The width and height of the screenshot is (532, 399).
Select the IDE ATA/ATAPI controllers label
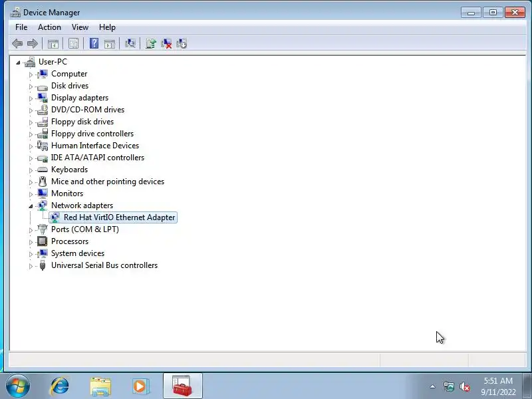pos(98,158)
